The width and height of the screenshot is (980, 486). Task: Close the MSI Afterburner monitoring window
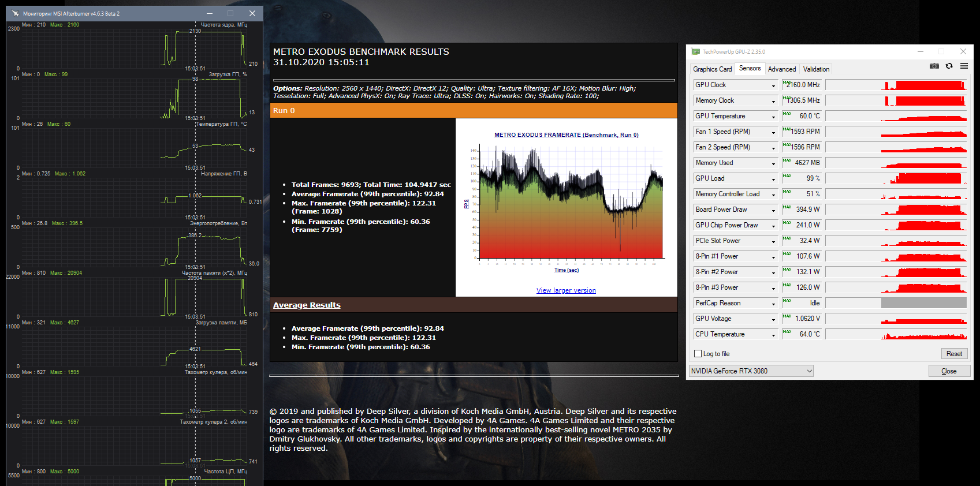tap(252, 13)
